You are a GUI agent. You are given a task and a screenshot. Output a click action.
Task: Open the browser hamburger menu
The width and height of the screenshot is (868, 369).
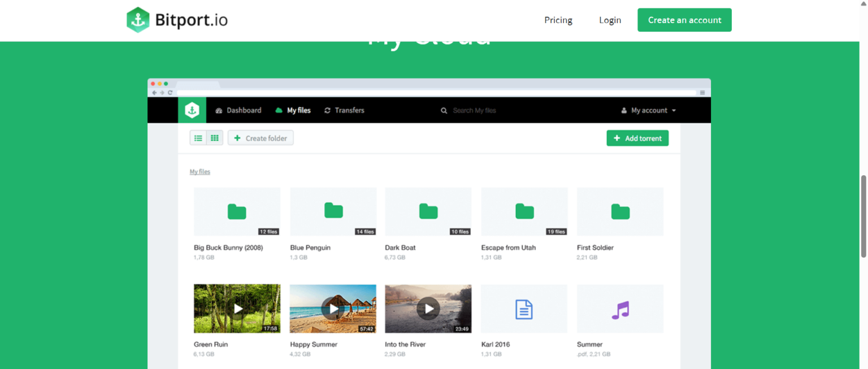(702, 92)
